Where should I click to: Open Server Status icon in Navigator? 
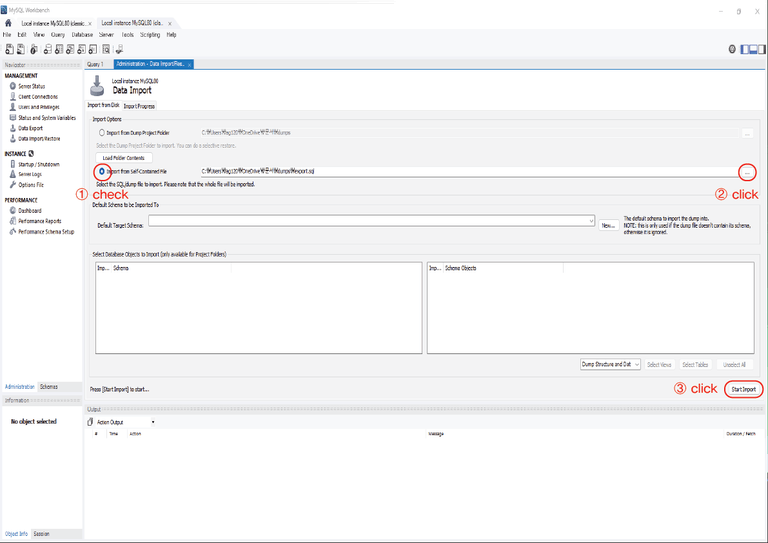point(13,86)
